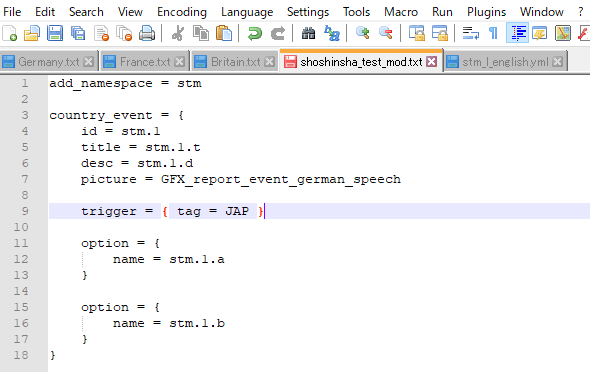
Task: Click the Close file toolbar icon
Action: (x=101, y=33)
